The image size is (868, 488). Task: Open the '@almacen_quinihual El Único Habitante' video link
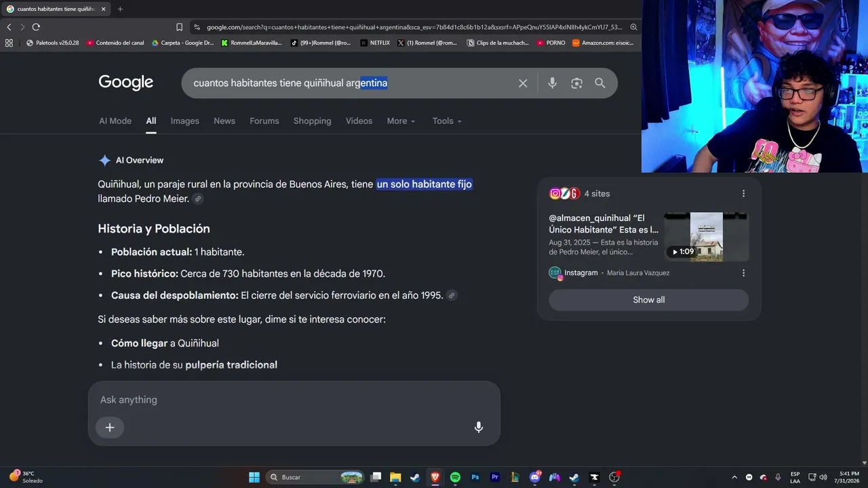[604, 224]
